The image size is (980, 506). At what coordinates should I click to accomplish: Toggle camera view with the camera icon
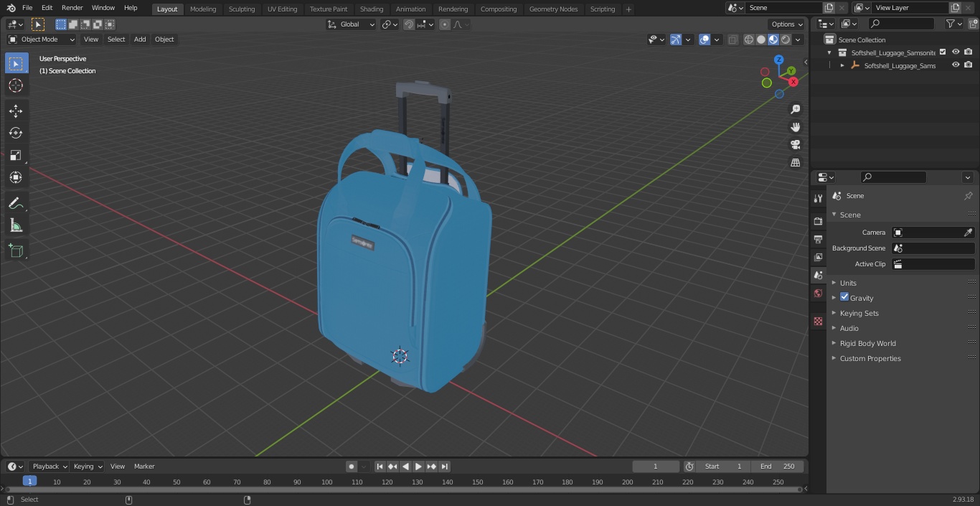pos(796,145)
